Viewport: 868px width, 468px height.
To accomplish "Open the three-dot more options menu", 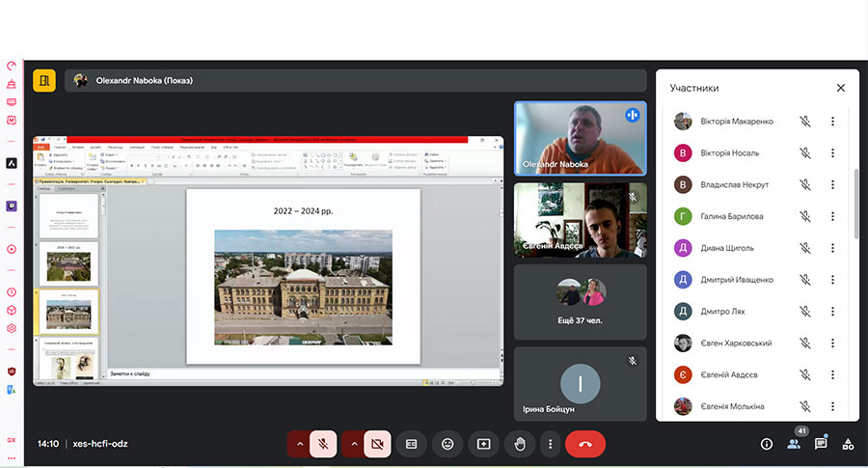I will pos(550,444).
